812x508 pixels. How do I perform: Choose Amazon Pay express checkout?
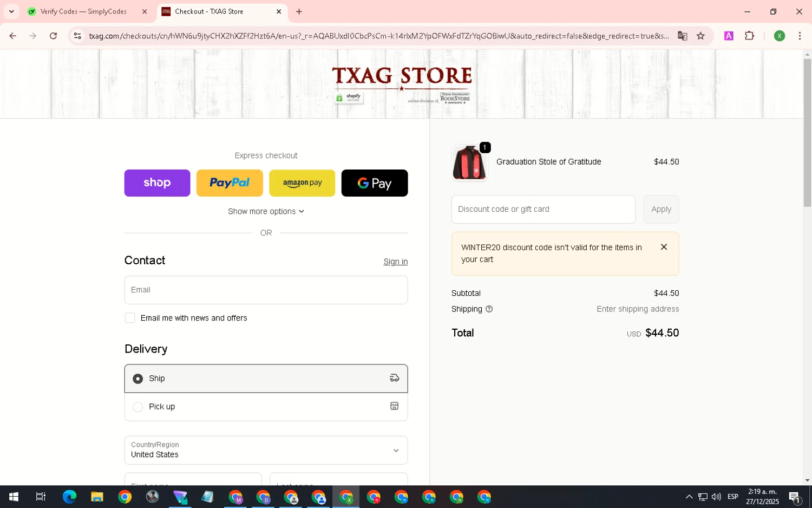[x=302, y=183]
